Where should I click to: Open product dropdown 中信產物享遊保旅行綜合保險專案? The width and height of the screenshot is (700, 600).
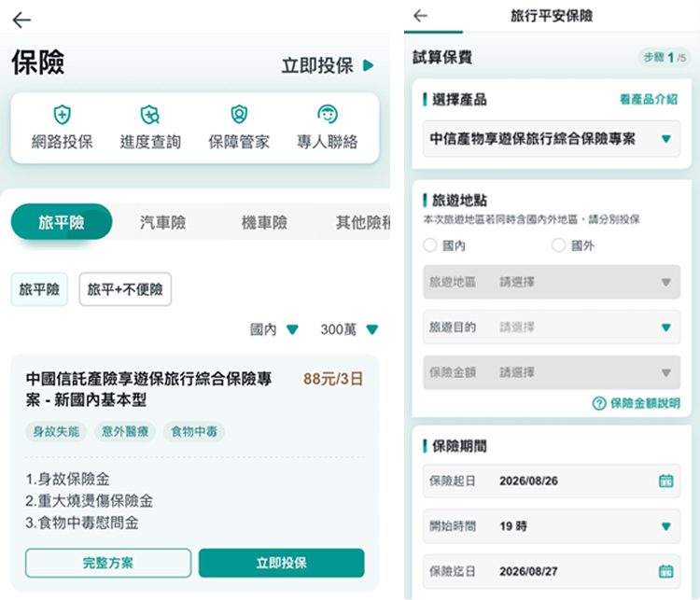click(x=552, y=139)
